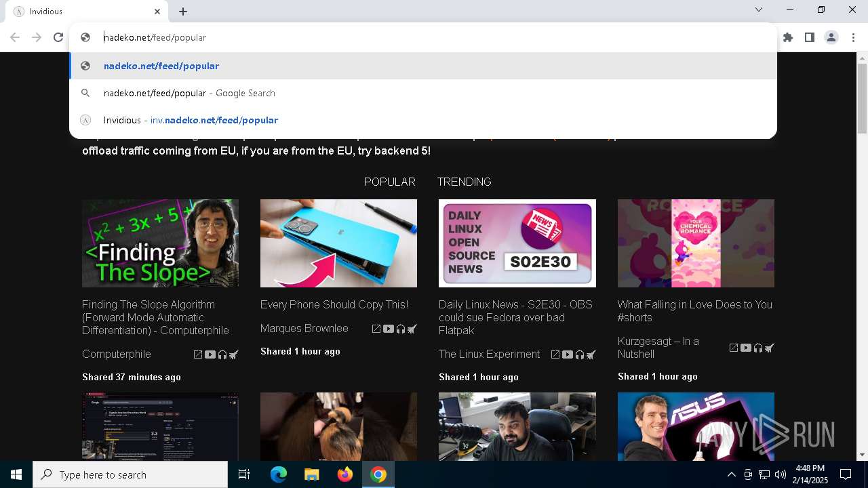Image resolution: width=868 pixels, height=488 pixels.
Task: Visit the Kurzgesagt – In a Nutshell channel
Action: [x=658, y=348]
